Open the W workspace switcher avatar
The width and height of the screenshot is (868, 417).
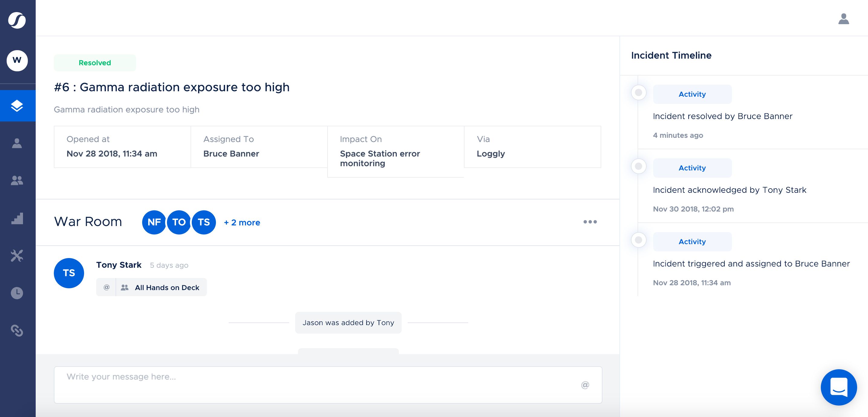tap(17, 60)
